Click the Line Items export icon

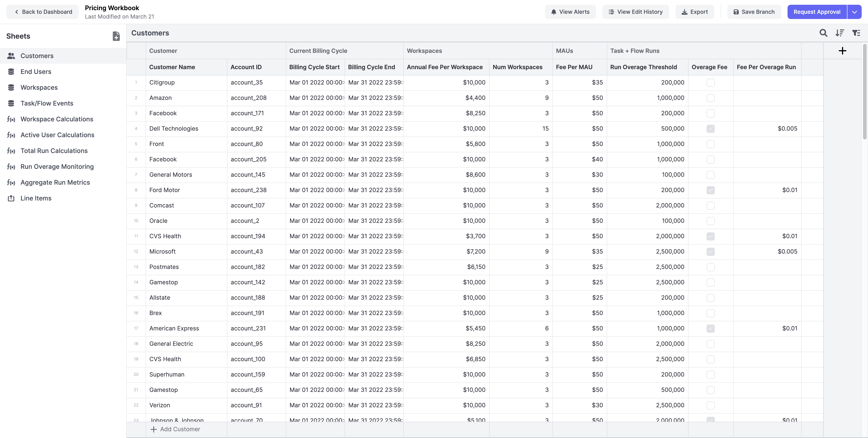11,198
